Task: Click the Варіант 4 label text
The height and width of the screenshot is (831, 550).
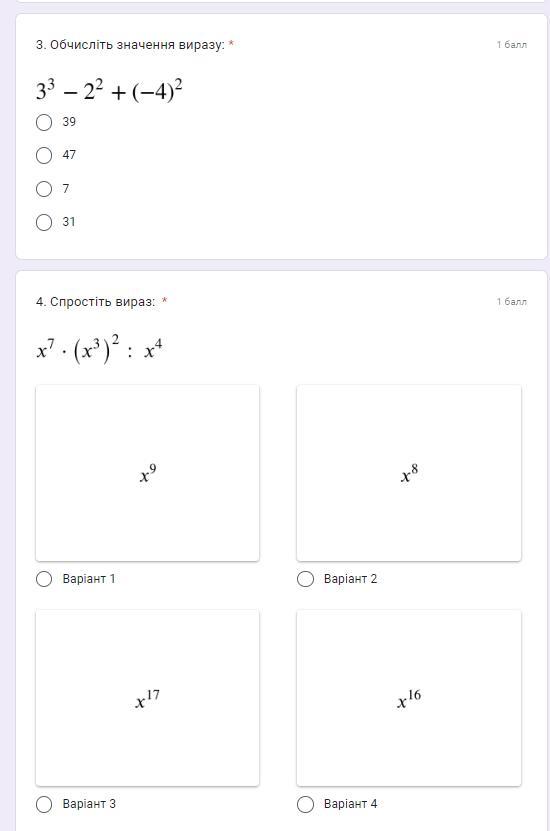Action: [350, 804]
